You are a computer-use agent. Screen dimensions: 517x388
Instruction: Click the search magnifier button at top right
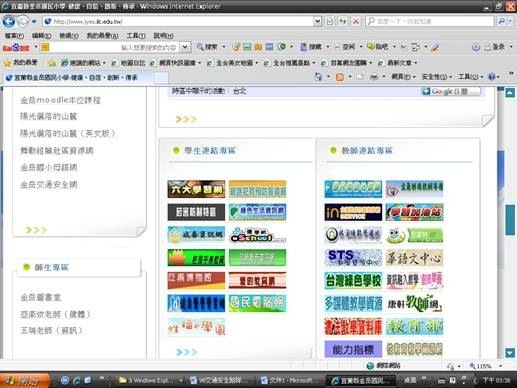pos(501,21)
